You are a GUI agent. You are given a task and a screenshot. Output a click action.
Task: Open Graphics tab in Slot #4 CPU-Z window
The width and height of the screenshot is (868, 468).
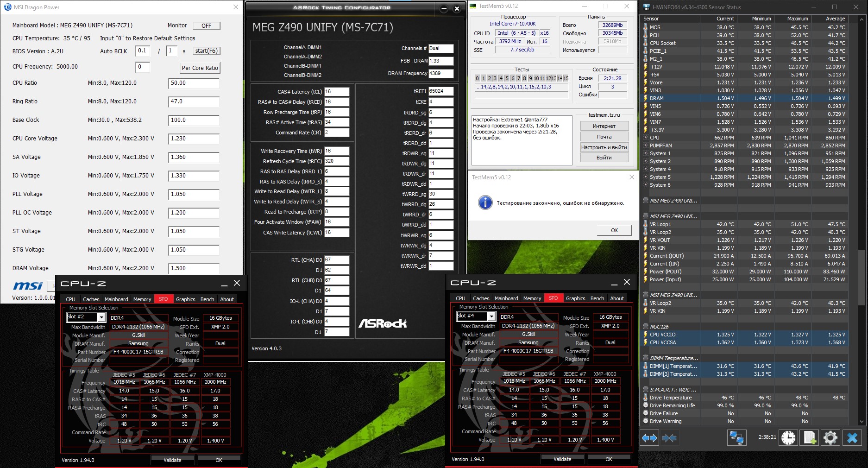coord(575,298)
